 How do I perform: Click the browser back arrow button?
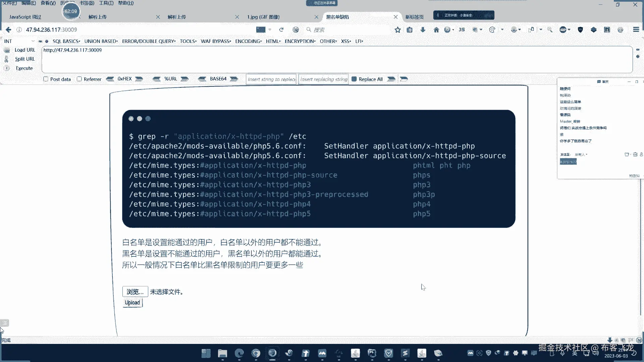coord(8,30)
